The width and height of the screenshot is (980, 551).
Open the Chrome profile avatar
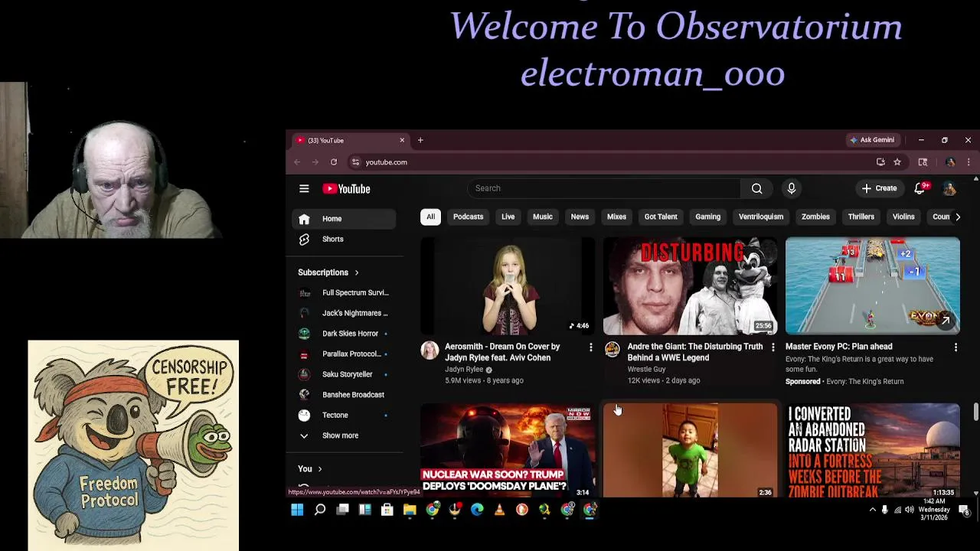950,162
